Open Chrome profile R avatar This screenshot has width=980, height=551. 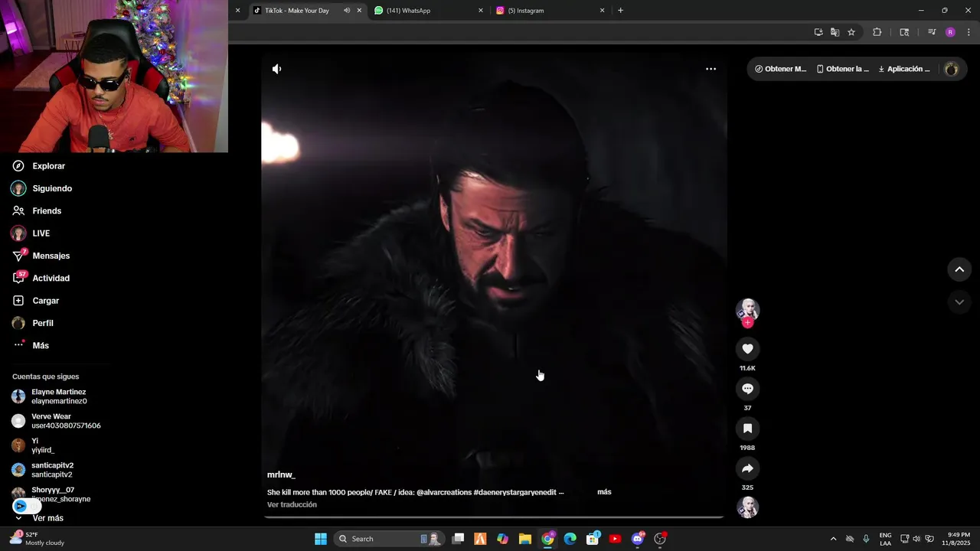[950, 32]
